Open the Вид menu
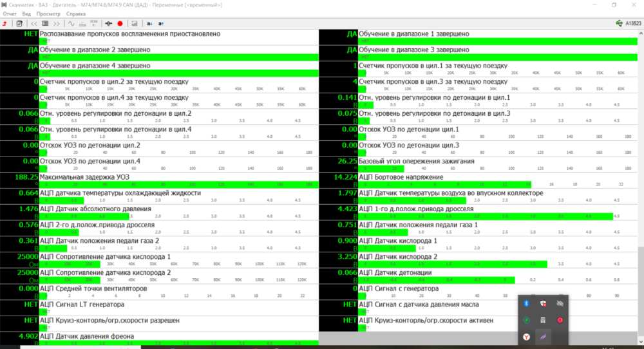The width and height of the screenshot is (644, 349). coord(26,14)
